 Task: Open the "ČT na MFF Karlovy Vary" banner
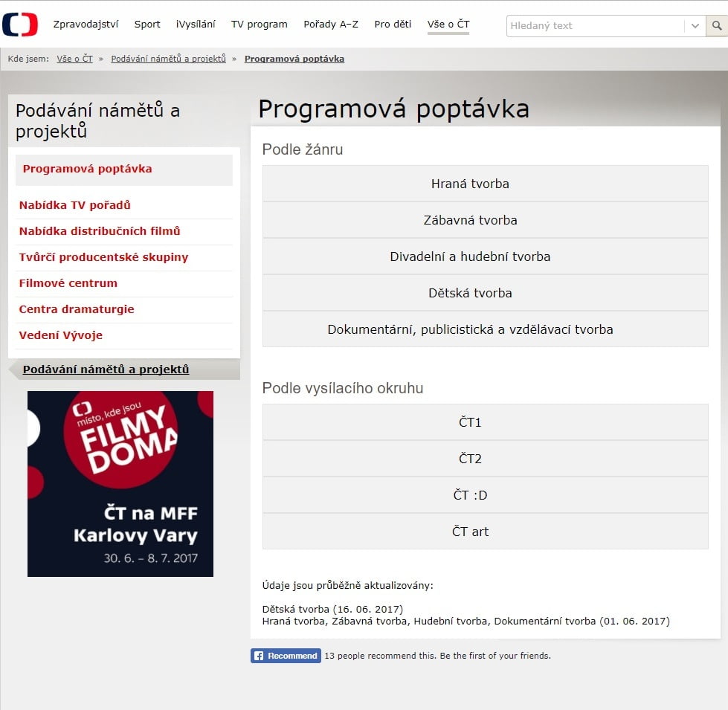[120, 484]
